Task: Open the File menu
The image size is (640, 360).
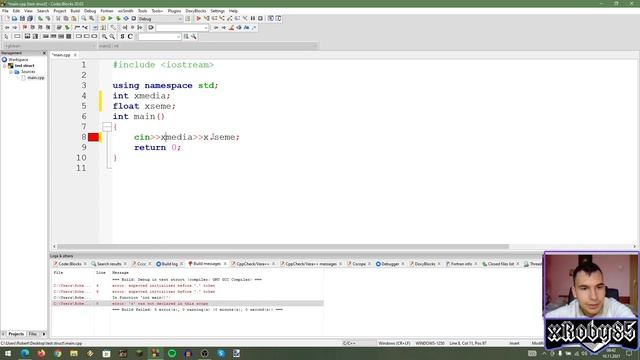Action: tap(5, 11)
